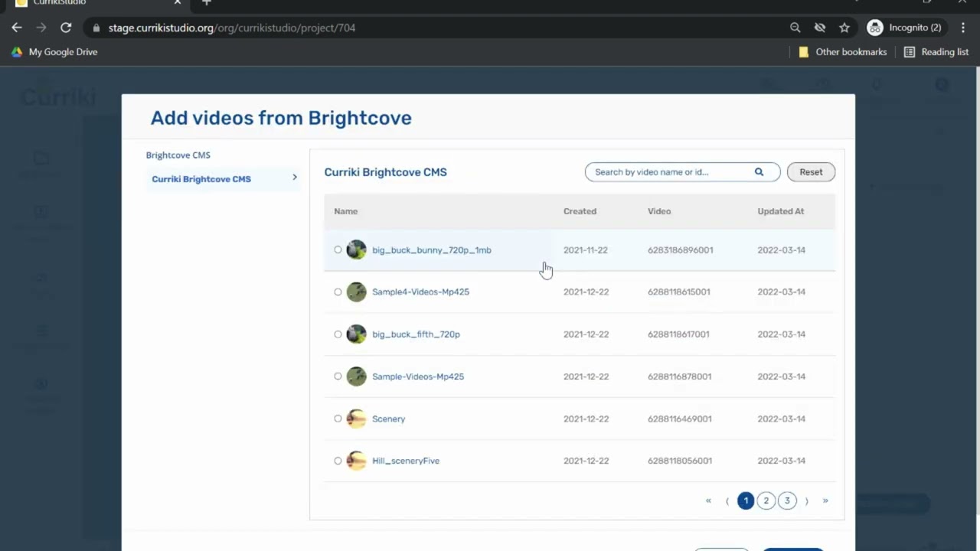Open Chrome three-dot menu

963,28
